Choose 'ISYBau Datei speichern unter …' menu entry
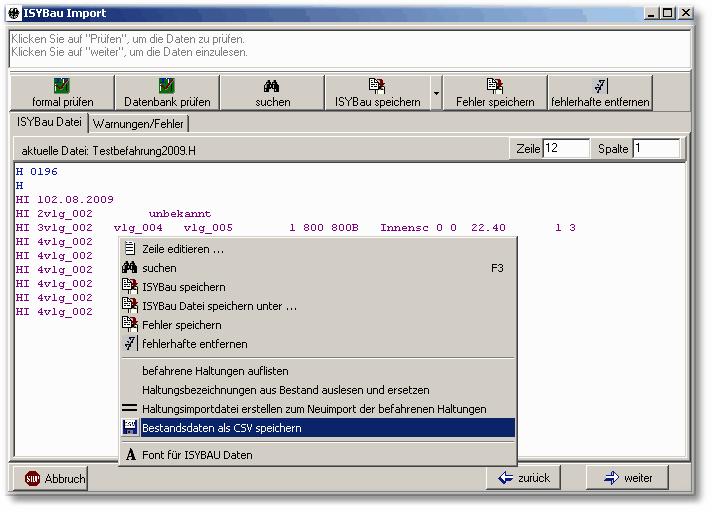712x512 pixels. [219, 306]
